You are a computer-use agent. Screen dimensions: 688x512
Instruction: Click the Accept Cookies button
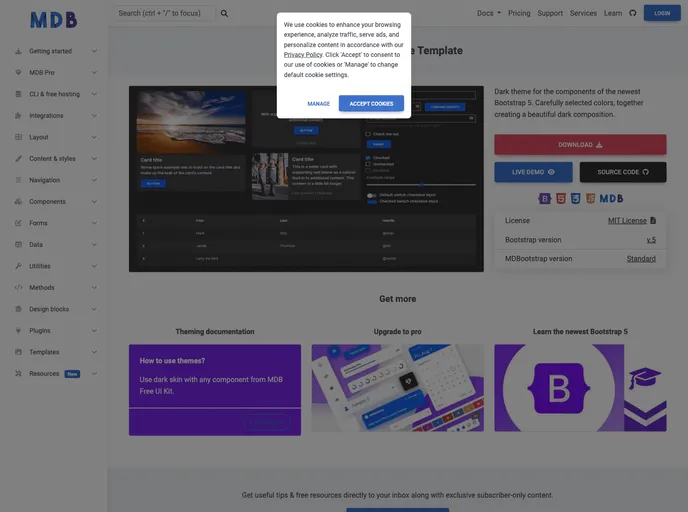371,104
